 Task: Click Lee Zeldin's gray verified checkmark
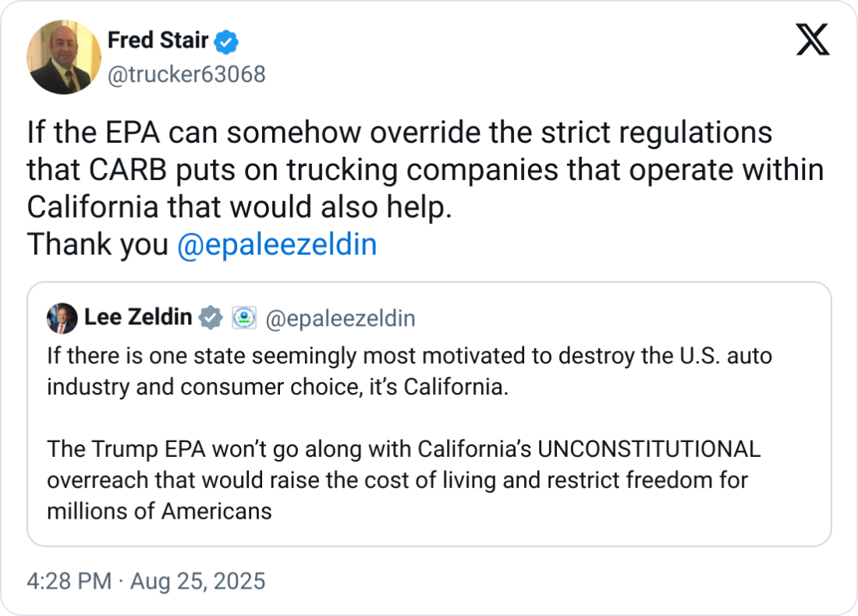(x=211, y=318)
